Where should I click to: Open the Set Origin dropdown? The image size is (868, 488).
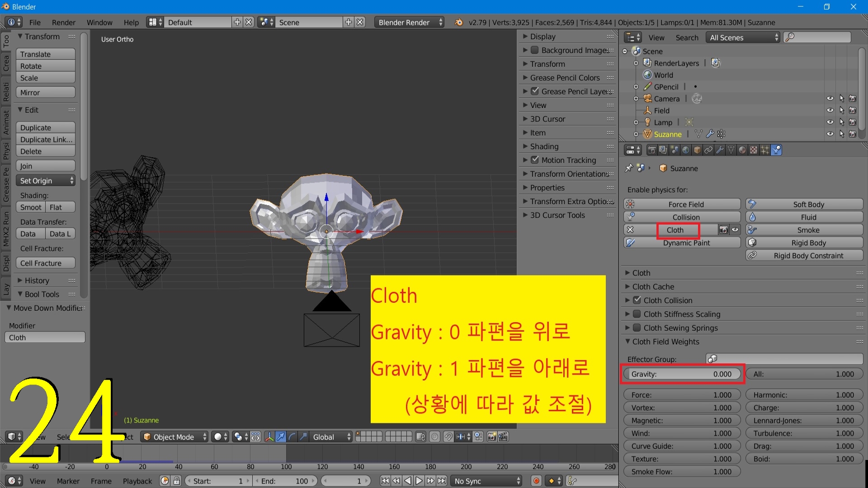tap(46, 181)
